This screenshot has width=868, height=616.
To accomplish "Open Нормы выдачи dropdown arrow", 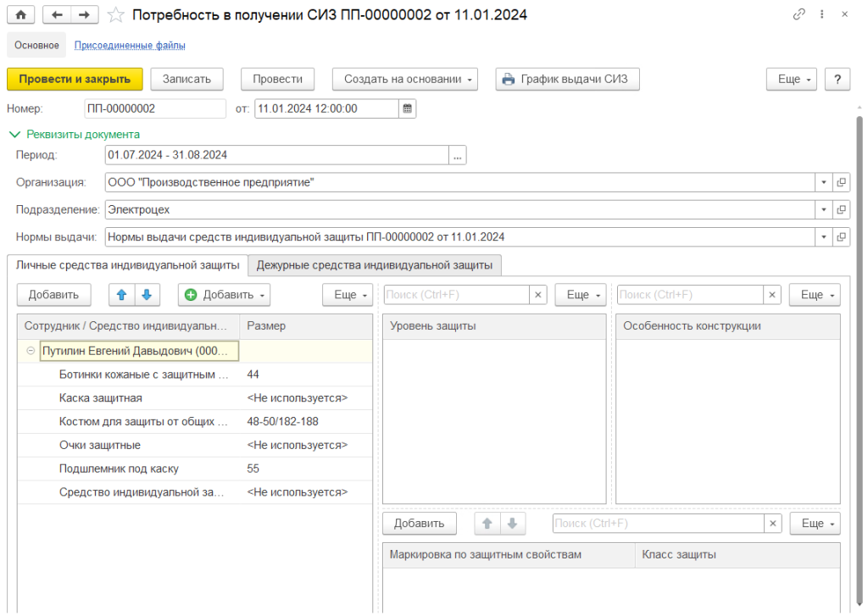I will coord(823,236).
